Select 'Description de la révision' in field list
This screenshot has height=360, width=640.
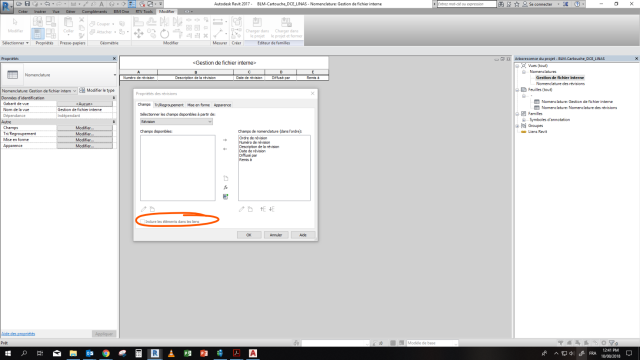pos(259,147)
